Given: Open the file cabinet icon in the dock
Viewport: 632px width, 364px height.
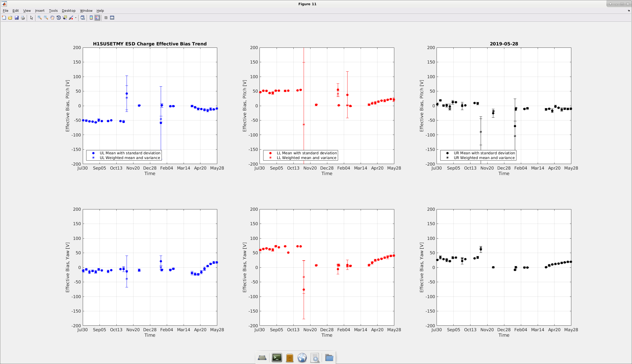Looking at the screenshot, I should 289,358.
